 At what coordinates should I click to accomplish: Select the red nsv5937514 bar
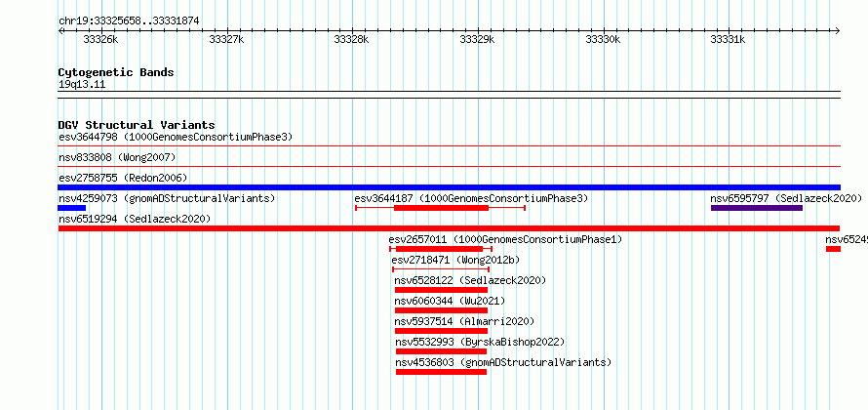(x=441, y=331)
